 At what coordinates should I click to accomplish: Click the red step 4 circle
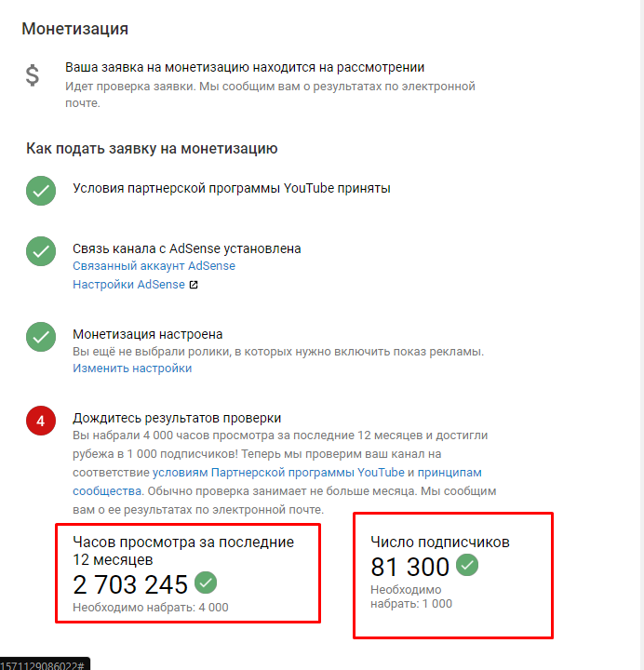41,421
